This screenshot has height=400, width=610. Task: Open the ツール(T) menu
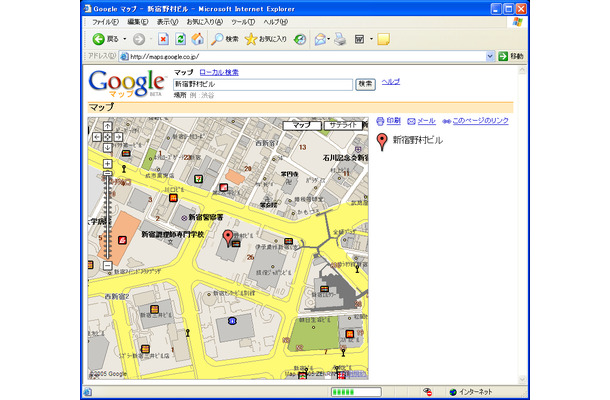[243, 22]
